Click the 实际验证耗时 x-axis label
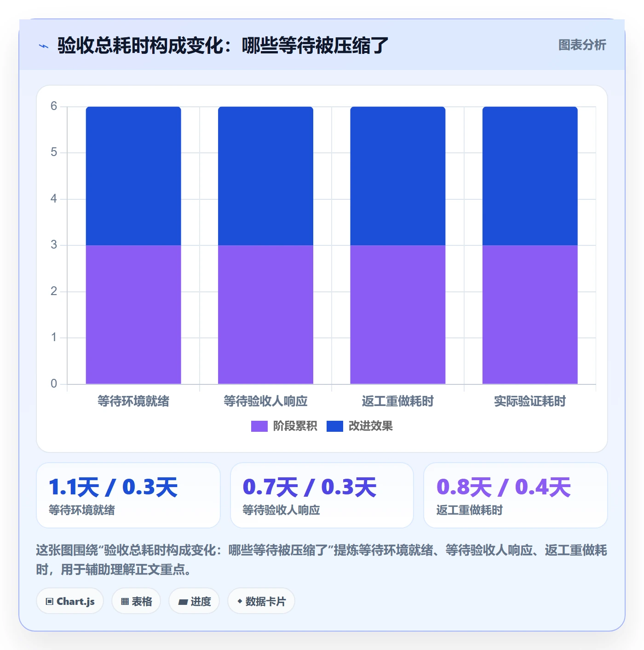Screen dimensions: 644x650 pos(530,401)
